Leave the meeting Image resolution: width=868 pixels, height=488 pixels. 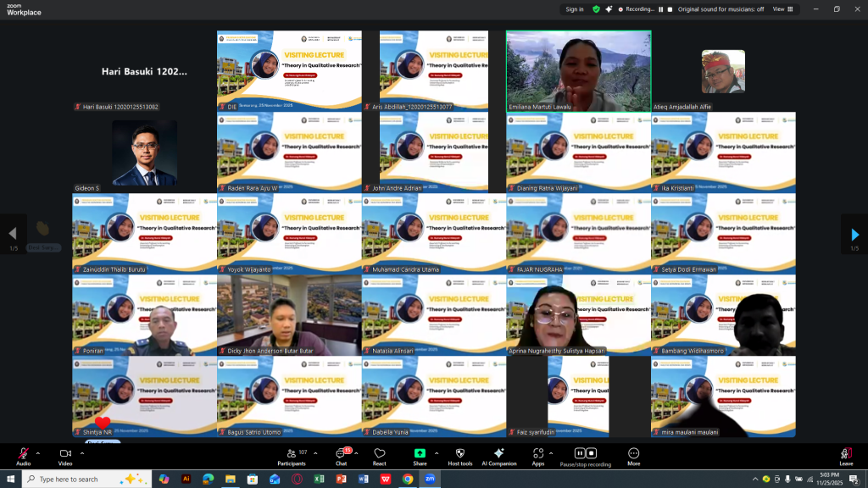845,455
